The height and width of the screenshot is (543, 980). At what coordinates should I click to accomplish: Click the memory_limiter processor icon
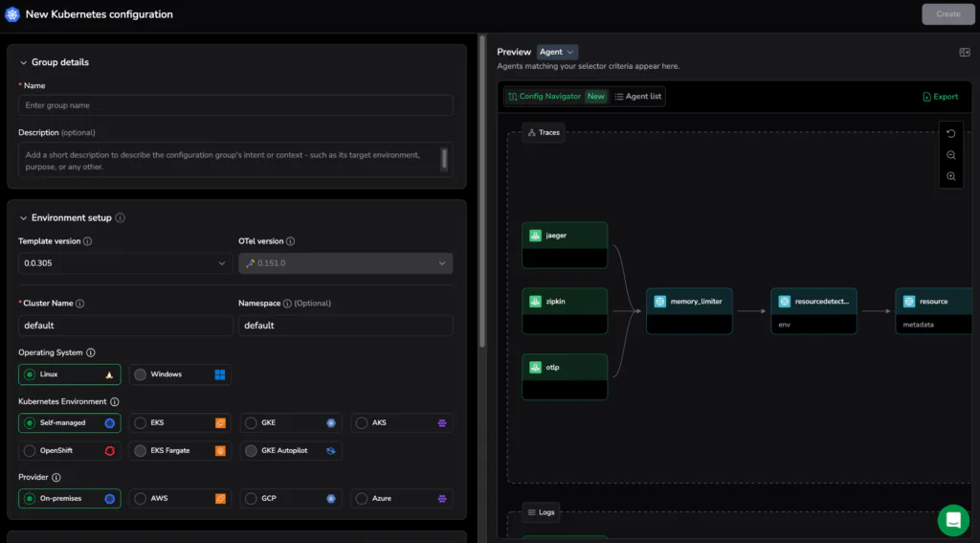click(x=659, y=302)
